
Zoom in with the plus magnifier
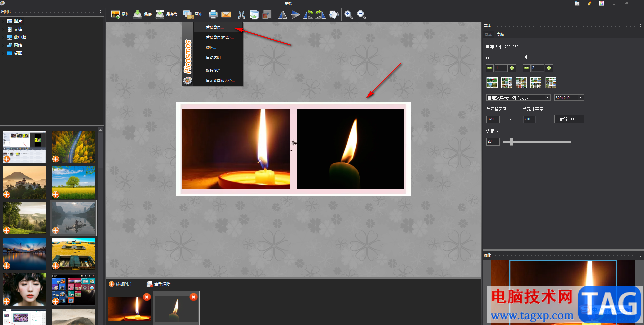tap(348, 14)
